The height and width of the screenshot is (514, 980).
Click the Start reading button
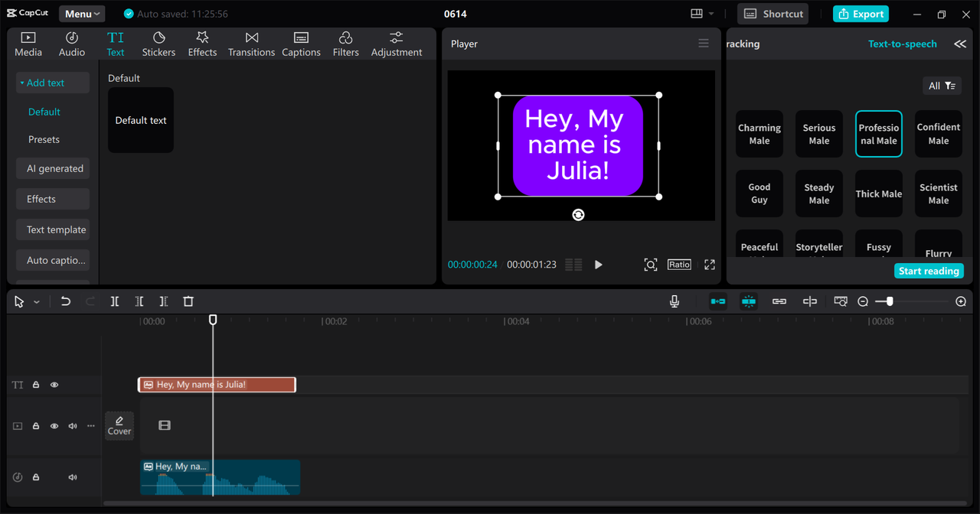(929, 271)
